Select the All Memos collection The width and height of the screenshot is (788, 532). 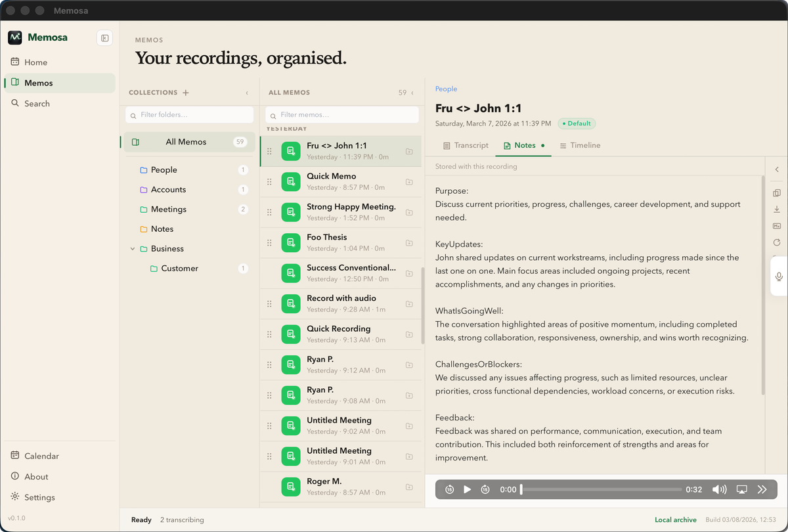point(189,142)
